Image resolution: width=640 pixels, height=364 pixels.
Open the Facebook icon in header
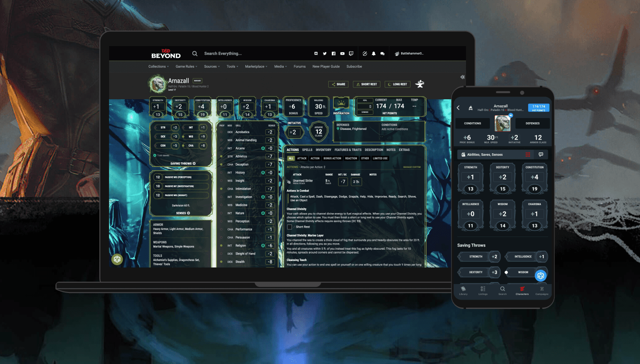[333, 54]
